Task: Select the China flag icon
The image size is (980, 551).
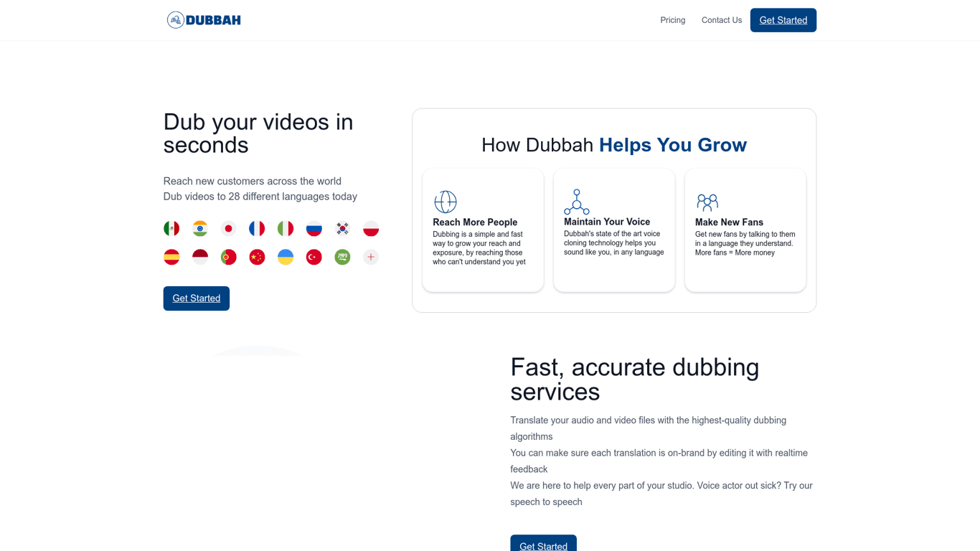Action: [x=257, y=257]
